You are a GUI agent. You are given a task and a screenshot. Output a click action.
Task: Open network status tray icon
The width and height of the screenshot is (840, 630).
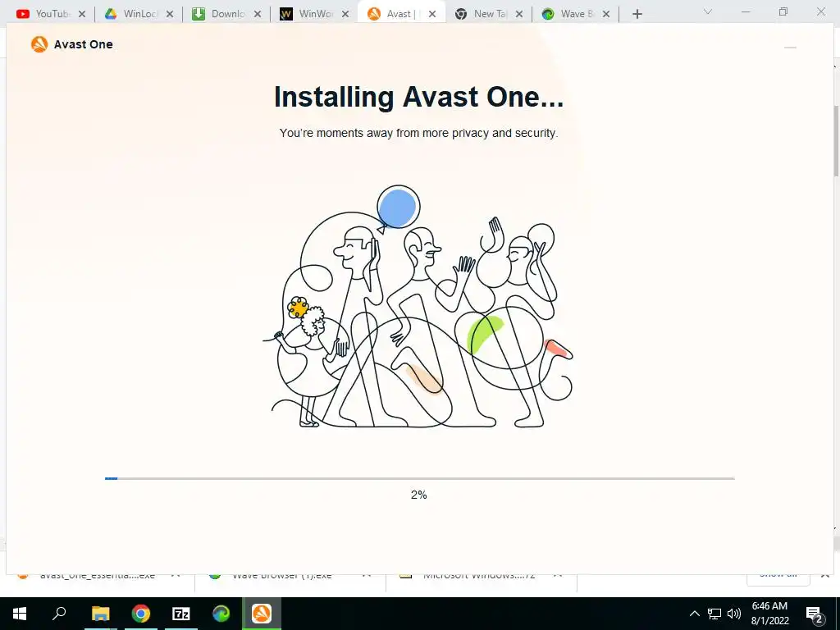714,614
